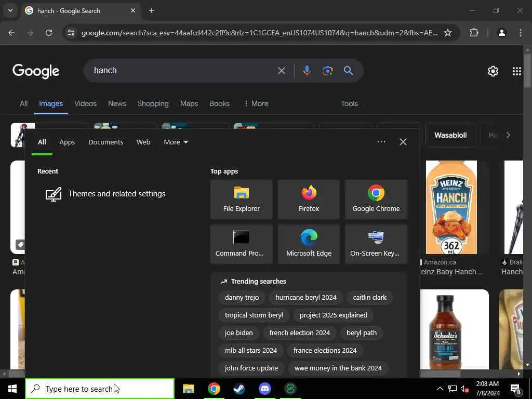The height and width of the screenshot is (399, 532).
Task: Switch to Google All results tab
Action: (23, 103)
